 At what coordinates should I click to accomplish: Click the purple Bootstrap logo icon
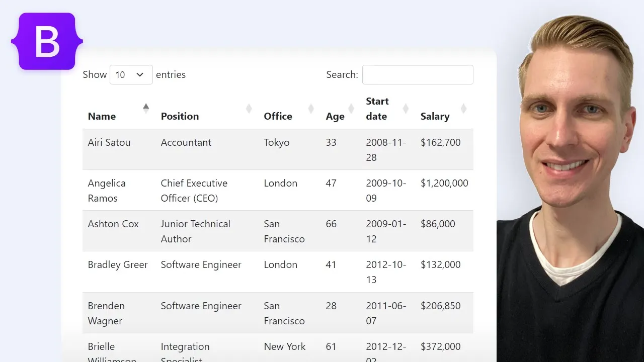tap(47, 41)
